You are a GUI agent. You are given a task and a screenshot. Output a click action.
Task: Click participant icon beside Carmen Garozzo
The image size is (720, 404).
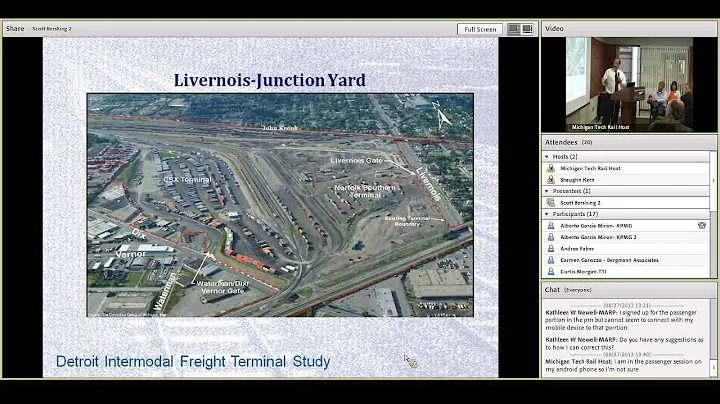[x=551, y=260]
